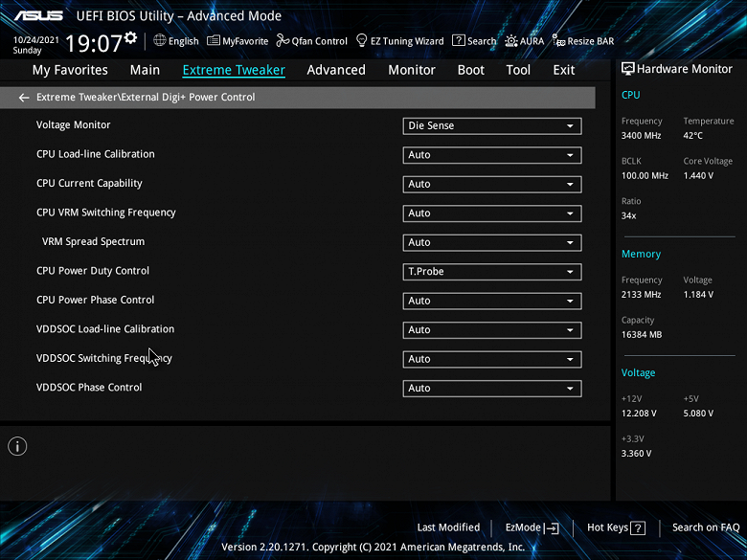
Task: Select CPU Load-line Calibration label
Action: coord(95,154)
